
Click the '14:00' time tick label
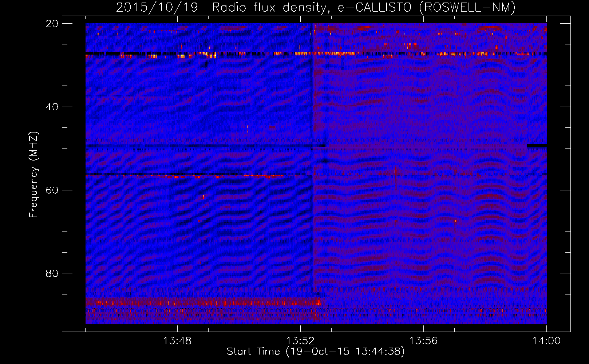click(546, 341)
